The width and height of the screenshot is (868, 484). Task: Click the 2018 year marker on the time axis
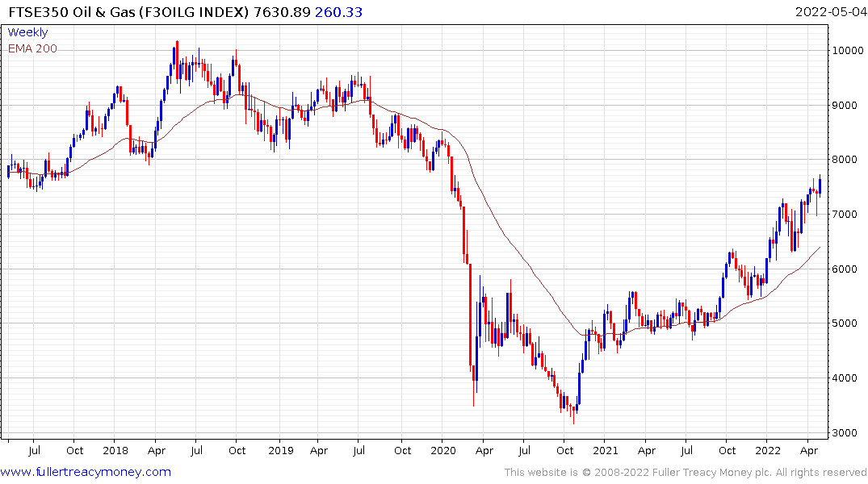click(115, 450)
